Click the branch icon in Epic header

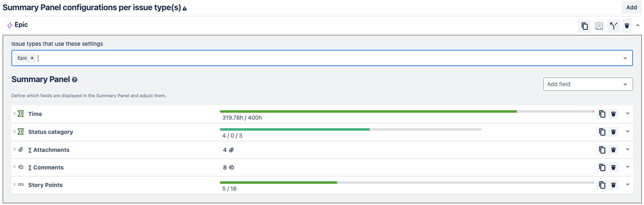[x=613, y=26]
